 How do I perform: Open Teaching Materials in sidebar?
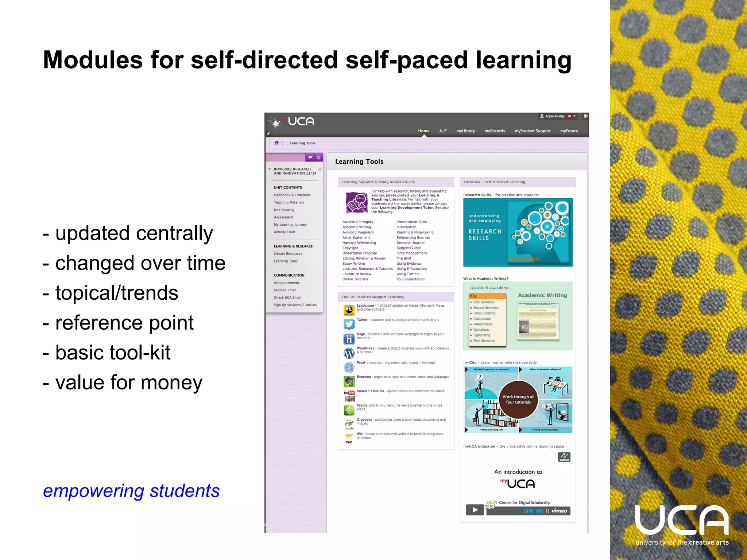[289, 202]
